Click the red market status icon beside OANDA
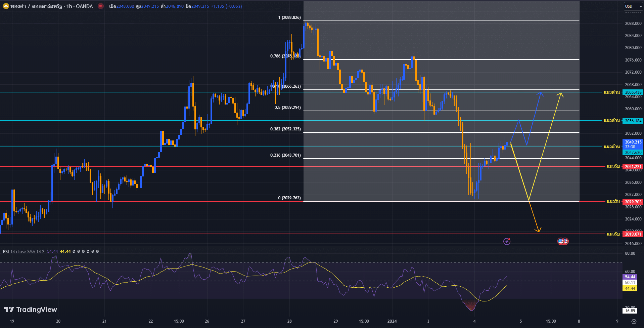Viewport: 644px width, 328px height. click(100, 6)
